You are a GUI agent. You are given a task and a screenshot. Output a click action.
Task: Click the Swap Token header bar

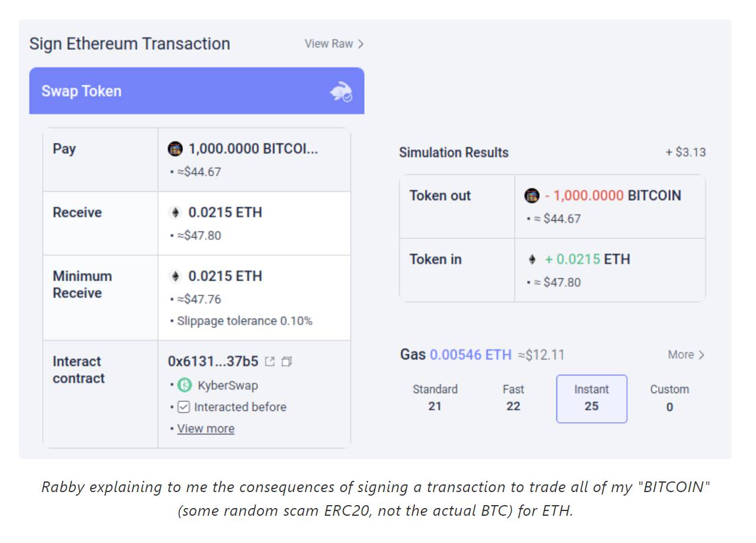click(x=197, y=91)
